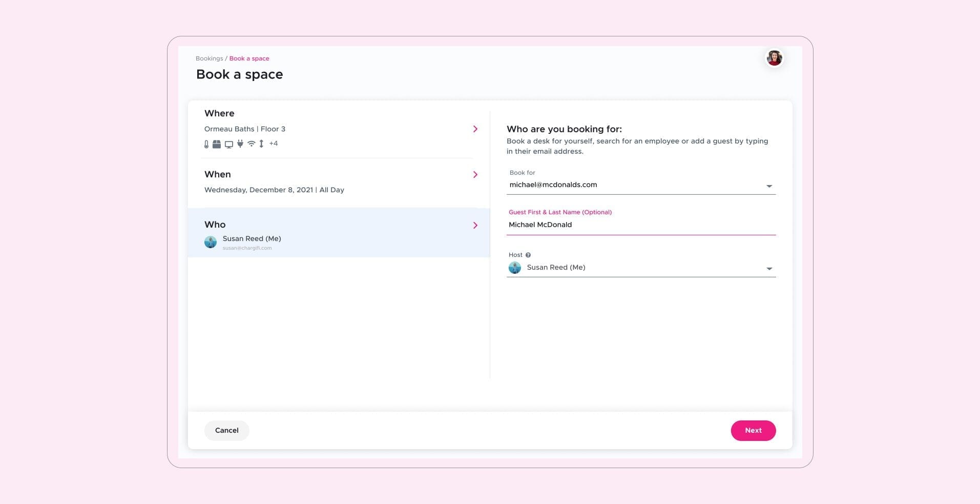The image size is (980, 504).
Task: Expand the Where section chevron
Action: coord(475,129)
